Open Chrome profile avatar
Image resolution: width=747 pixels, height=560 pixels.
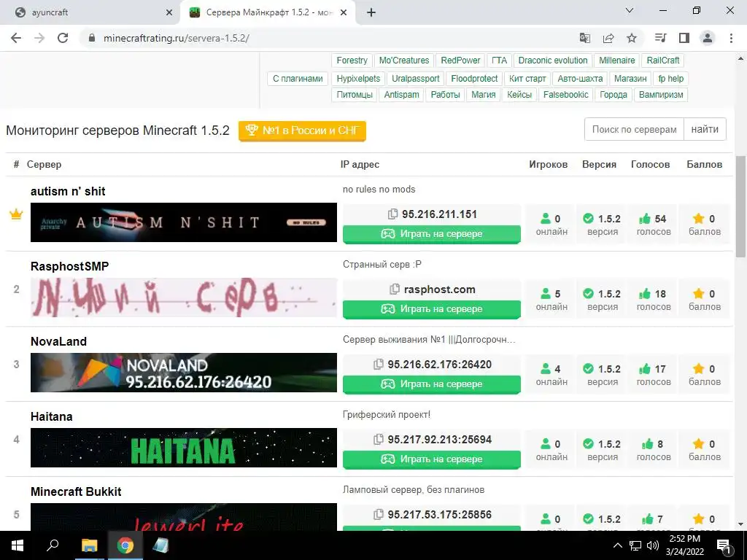(708, 38)
